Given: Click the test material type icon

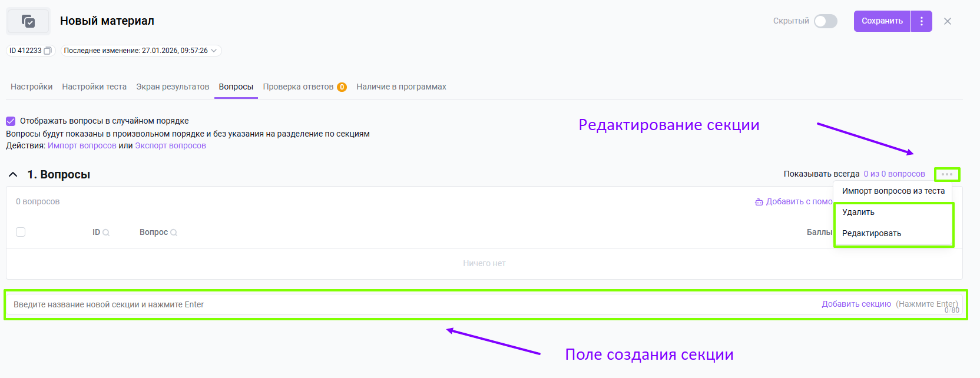Looking at the screenshot, I should 28,21.
